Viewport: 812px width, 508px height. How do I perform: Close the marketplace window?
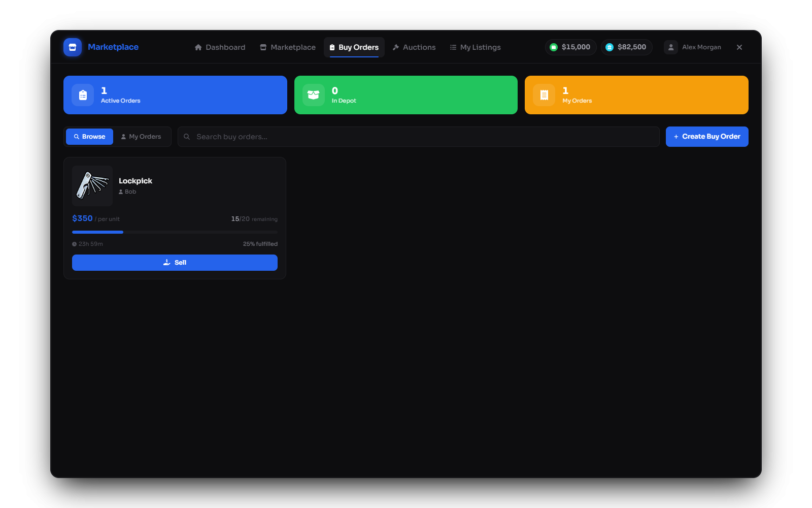739,47
